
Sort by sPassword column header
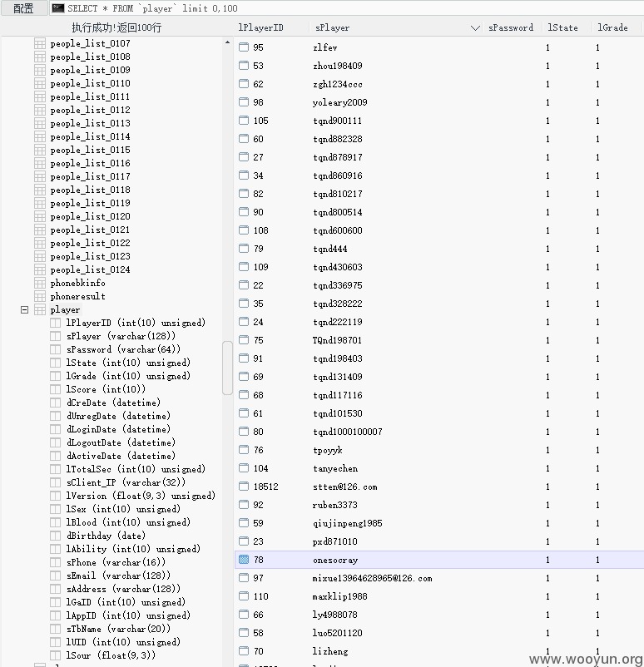click(511, 27)
